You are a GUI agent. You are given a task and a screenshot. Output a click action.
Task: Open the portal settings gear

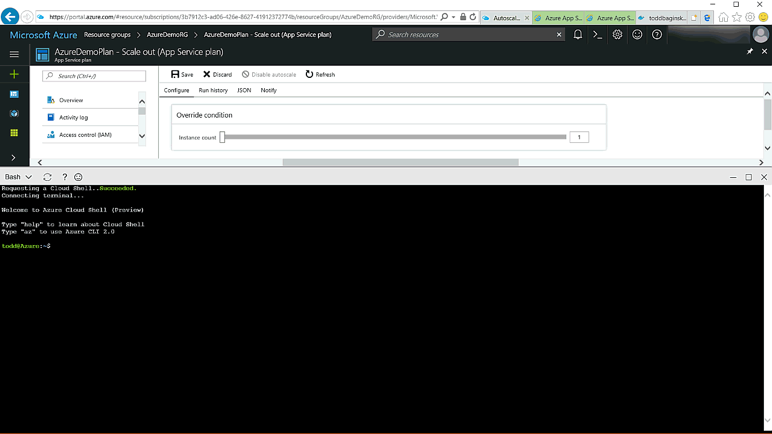click(617, 34)
